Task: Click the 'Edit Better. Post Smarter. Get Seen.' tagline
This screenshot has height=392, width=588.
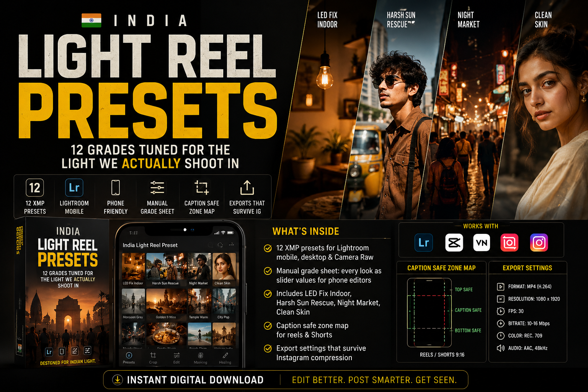Action: 374,380
